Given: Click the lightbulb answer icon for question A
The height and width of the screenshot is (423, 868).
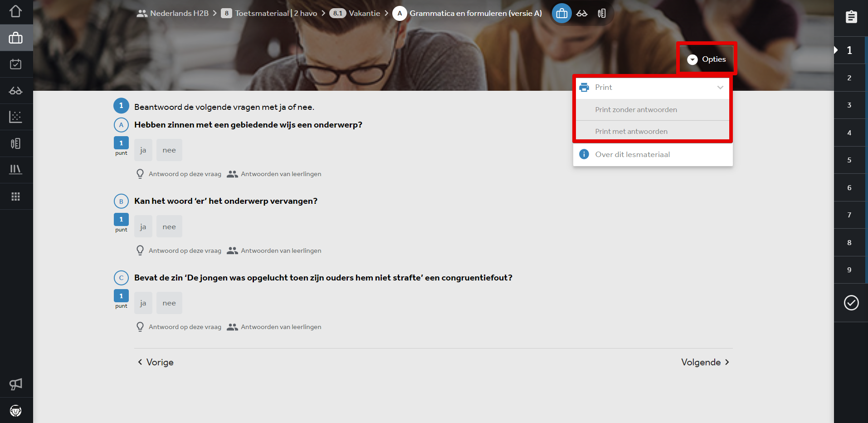Looking at the screenshot, I should pyautogui.click(x=140, y=174).
